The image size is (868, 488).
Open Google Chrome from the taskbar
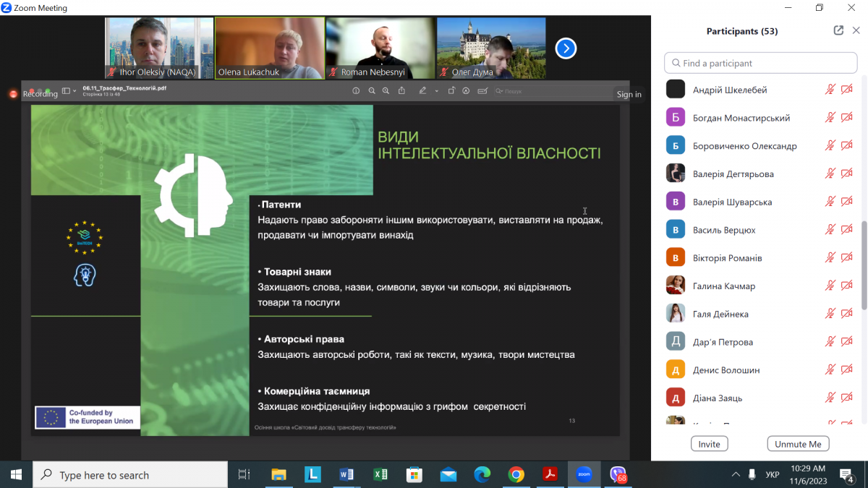click(x=516, y=475)
